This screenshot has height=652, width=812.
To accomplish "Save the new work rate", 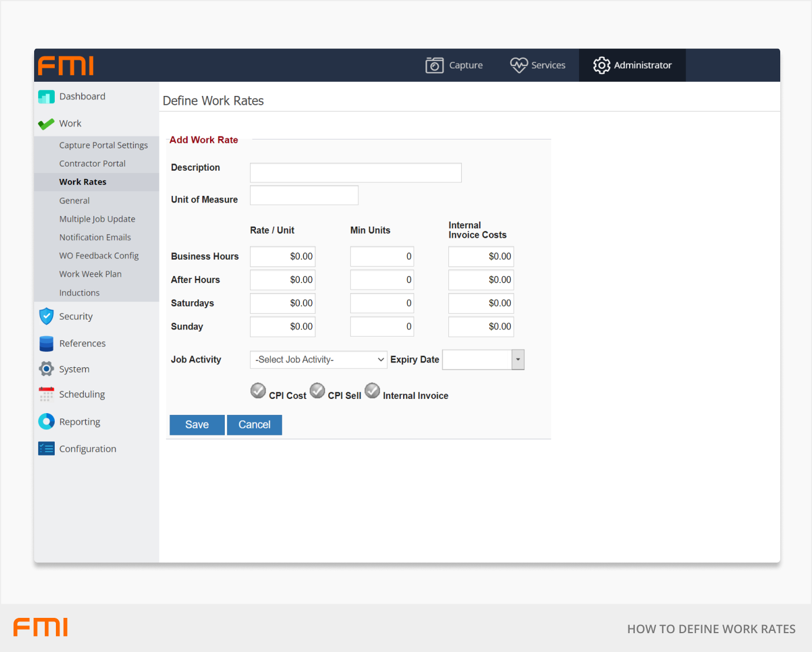I will [197, 425].
